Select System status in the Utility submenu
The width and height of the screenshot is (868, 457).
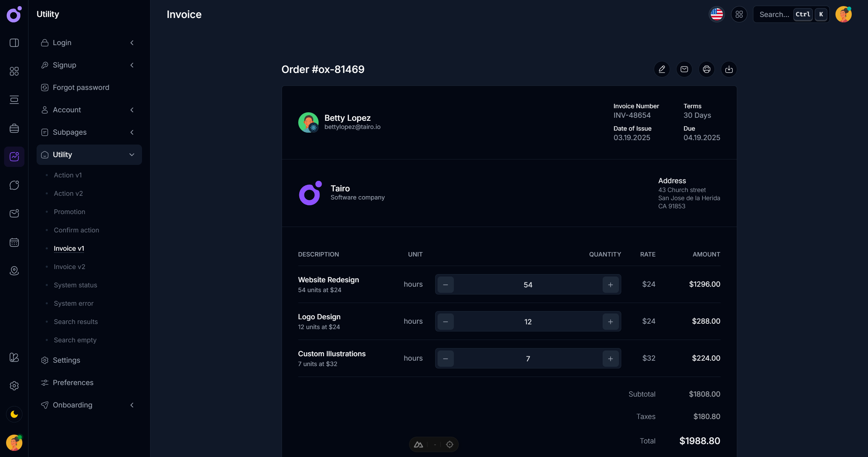pos(75,285)
